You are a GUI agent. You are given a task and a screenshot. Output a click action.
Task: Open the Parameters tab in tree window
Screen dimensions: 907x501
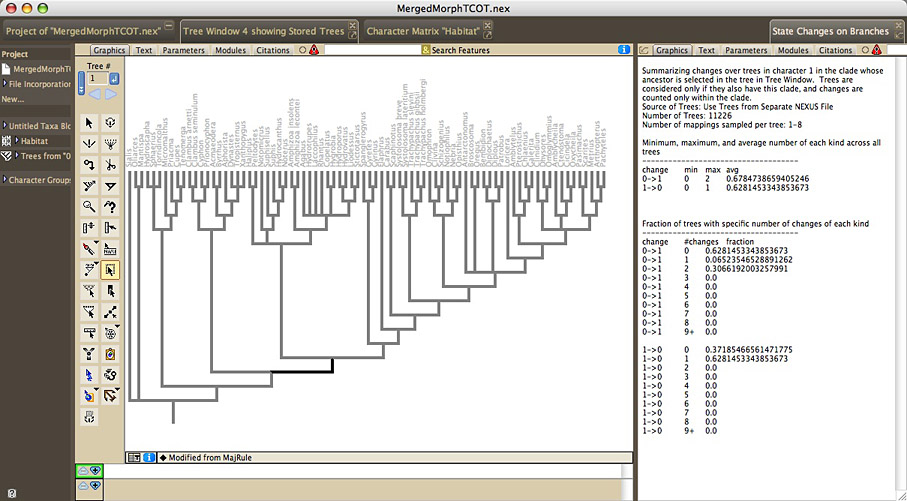(183, 50)
